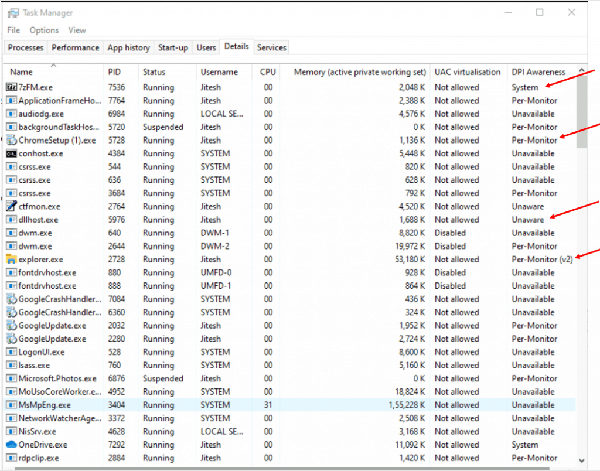Switch to the Processes tab
This screenshot has width=600, height=471.
(25, 47)
